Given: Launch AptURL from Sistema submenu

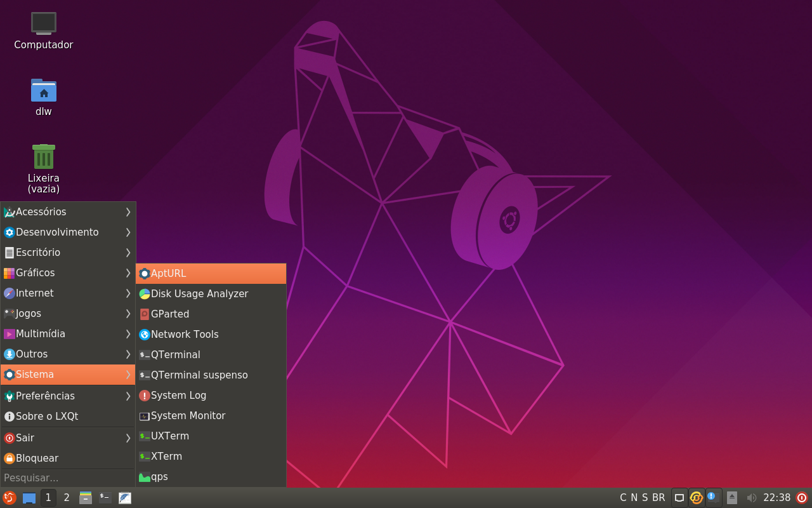Looking at the screenshot, I should click(211, 274).
